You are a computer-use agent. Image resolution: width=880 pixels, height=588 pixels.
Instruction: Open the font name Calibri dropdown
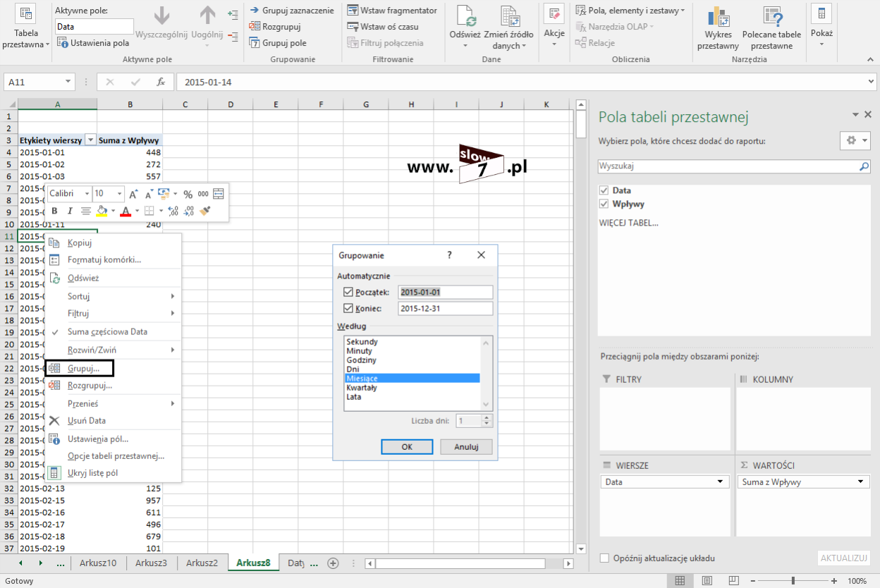pyautogui.click(x=87, y=194)
